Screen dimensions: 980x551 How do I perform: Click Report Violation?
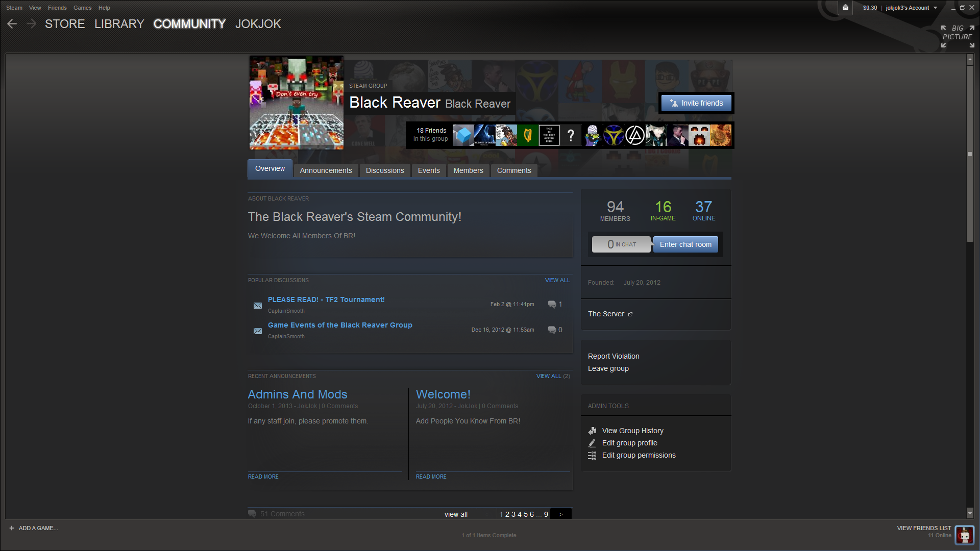614,356
